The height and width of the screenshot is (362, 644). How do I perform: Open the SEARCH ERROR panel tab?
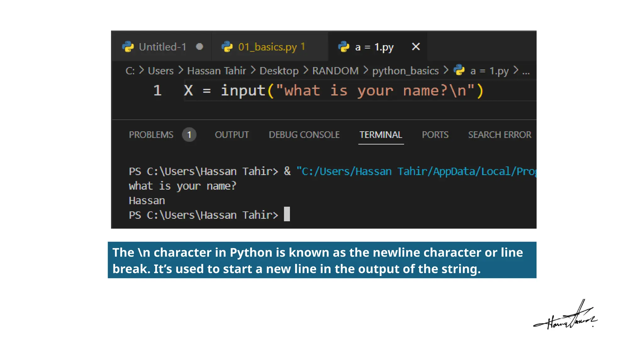499,135
